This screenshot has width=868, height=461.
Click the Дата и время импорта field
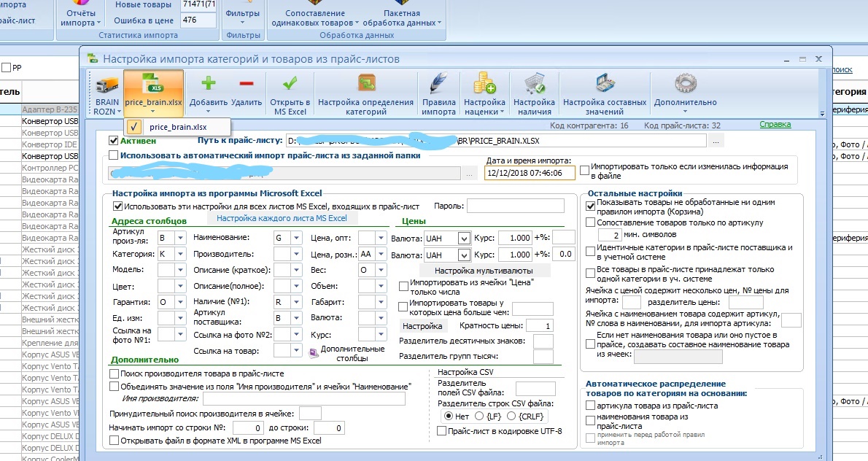click(530, 173)
